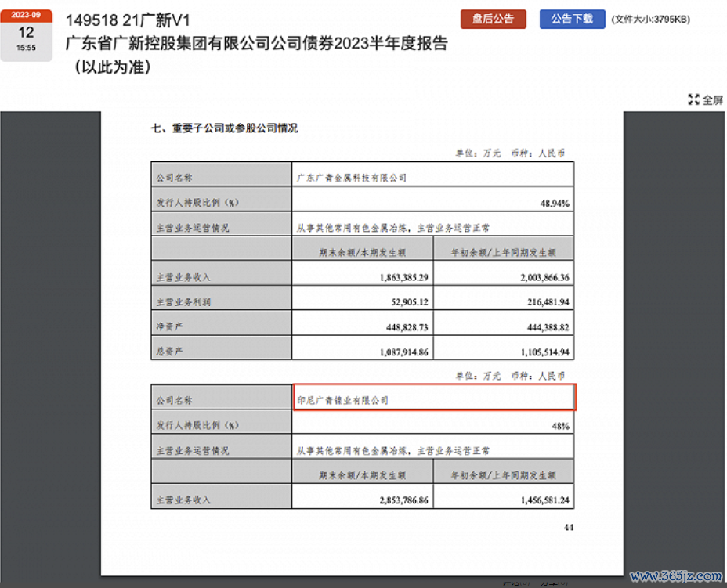Click the 48.94% shareholding value
This screenshot has width=727, height=588.
(554, 203)
